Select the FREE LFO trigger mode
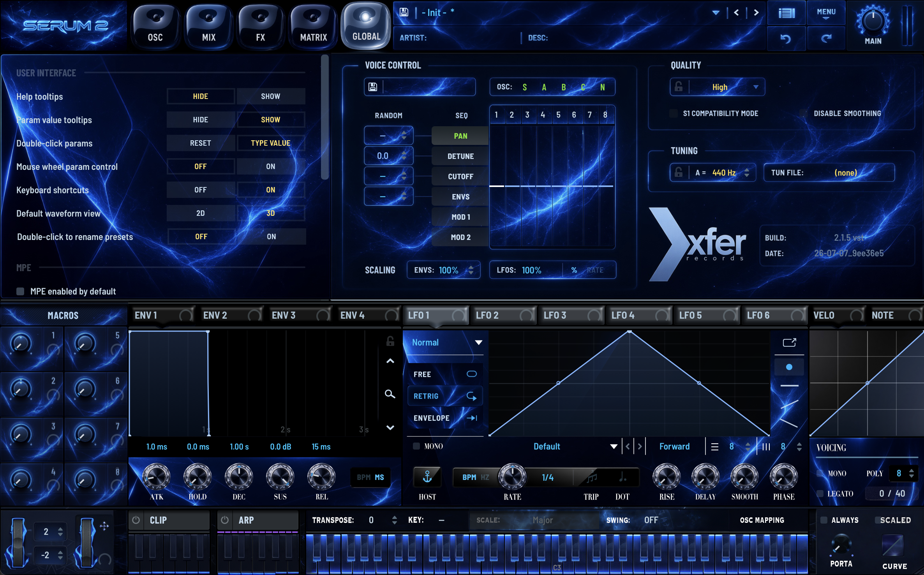The height and width of the screenshot is (575, 924). [x=445, y=374]
